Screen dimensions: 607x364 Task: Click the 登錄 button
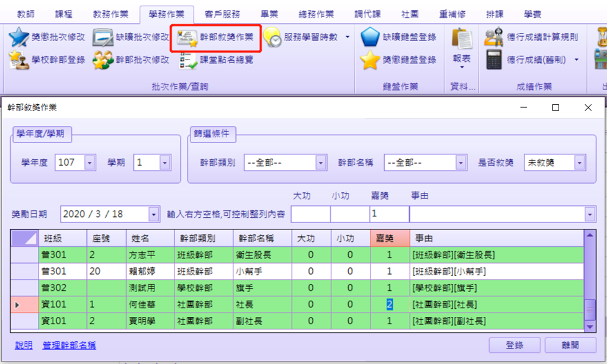(515, 345)
